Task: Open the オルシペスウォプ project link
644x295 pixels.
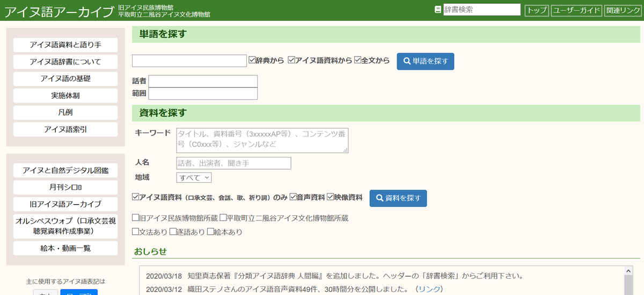Action: [65, 226]
